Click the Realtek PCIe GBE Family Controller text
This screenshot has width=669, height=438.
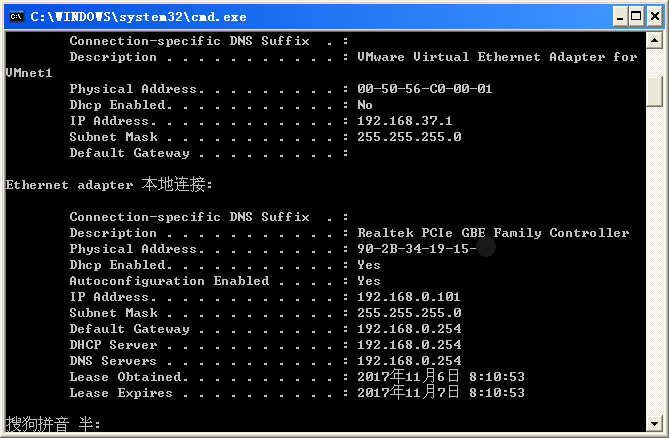click(x=493, y=232)
